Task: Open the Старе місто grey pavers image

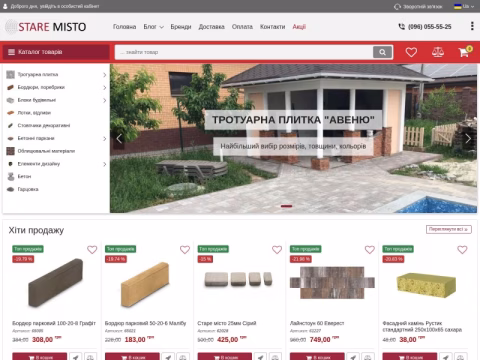Action: coord(239,279)
